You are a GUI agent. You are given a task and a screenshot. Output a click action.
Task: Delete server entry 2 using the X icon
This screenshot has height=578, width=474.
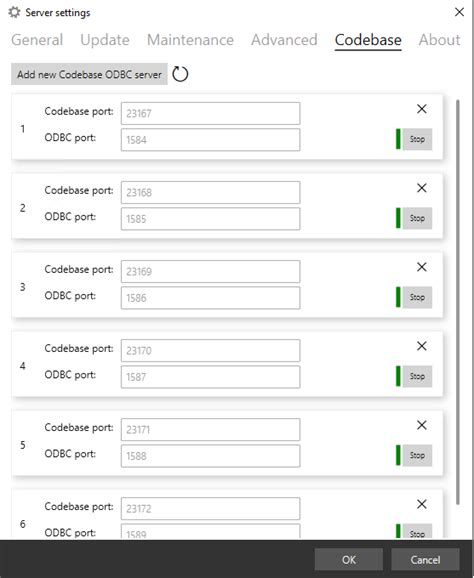point(422,188)
